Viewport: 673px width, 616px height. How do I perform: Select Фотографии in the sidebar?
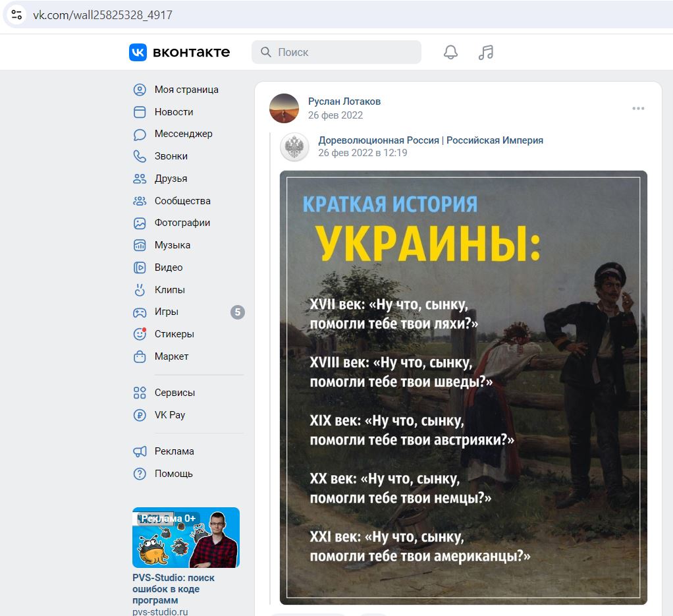tap(182, 223)
